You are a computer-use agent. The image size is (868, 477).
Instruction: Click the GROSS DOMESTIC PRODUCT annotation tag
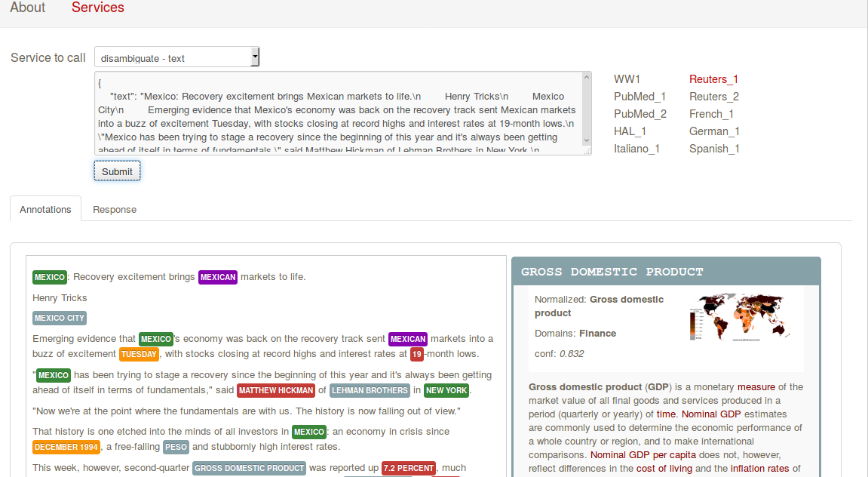(x=249, y=468)
